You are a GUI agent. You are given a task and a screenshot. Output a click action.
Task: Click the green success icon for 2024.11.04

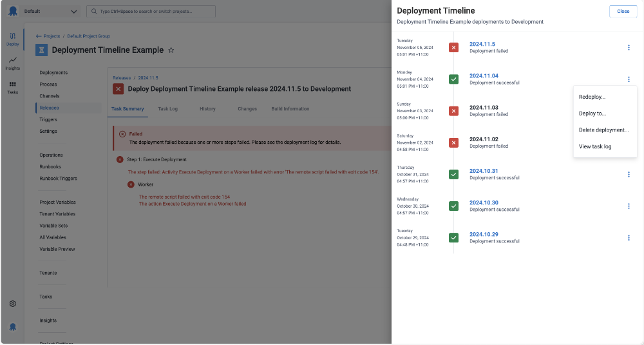[453, 79]
